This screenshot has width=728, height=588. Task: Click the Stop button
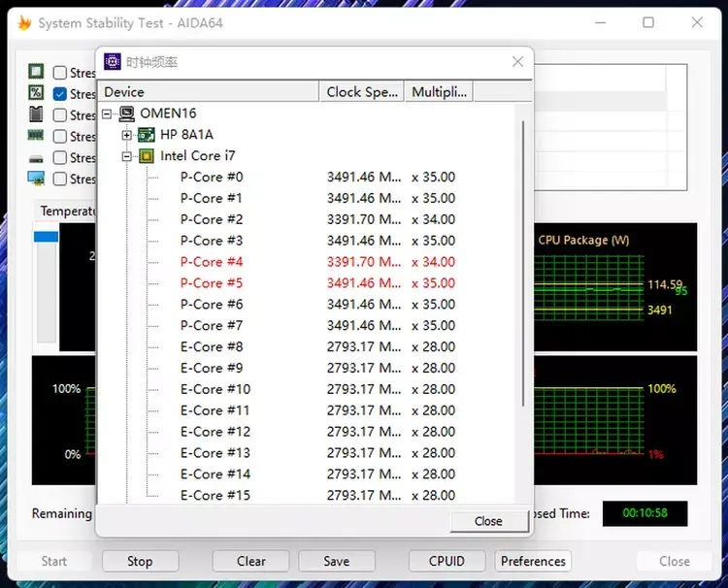[x=140, y=561]
